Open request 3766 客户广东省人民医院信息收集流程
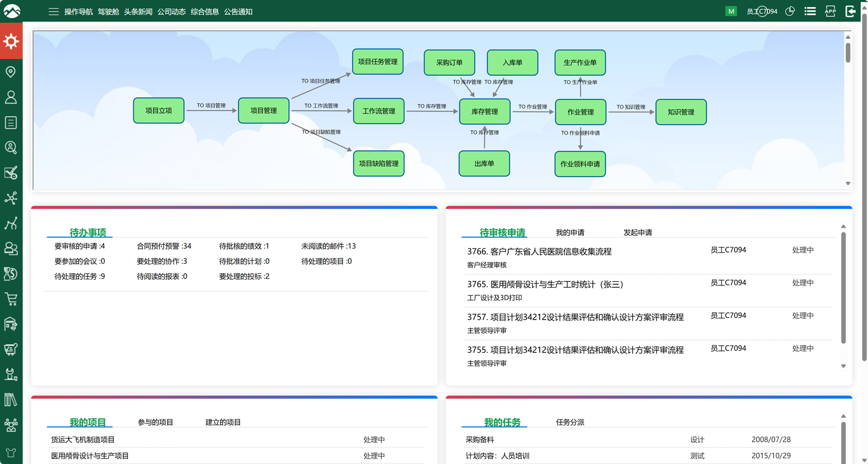 539,251
